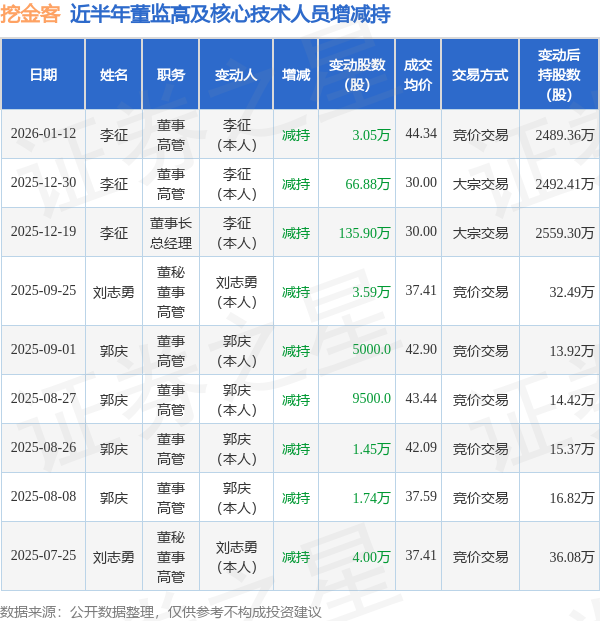
Task: Click the date cell 2025-12-30
Action: click(43, 183)
